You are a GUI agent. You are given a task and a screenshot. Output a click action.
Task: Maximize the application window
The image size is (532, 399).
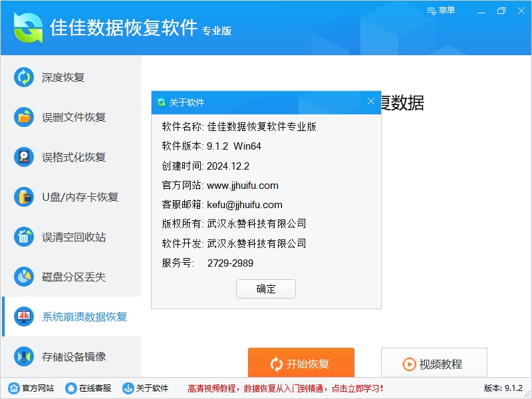[x=501, y=11]
